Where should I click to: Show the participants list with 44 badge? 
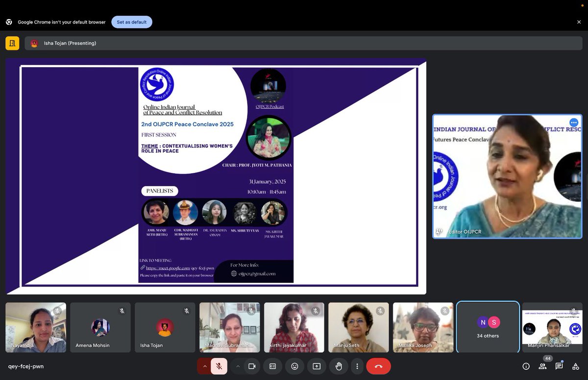click(x=543, y=365)
